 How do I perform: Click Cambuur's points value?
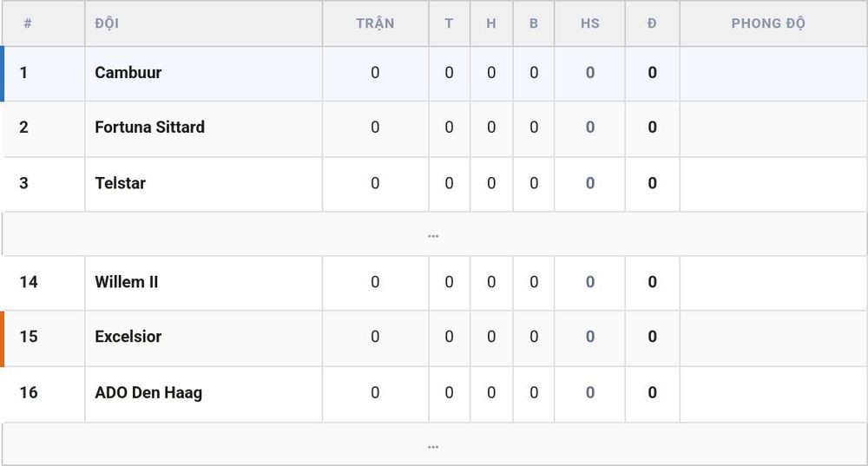pos(652,73)
